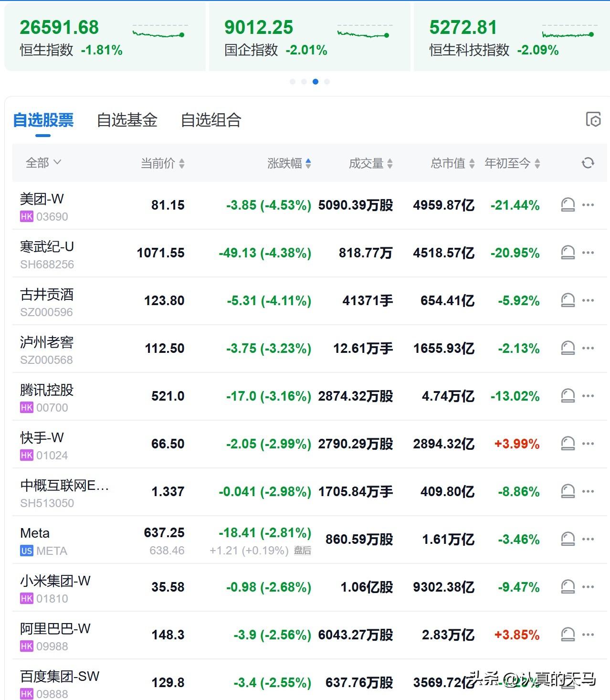Screen dimensions: 610x700
Task: Open more options for 腾讯控股
Action: (x=588, y=396)
